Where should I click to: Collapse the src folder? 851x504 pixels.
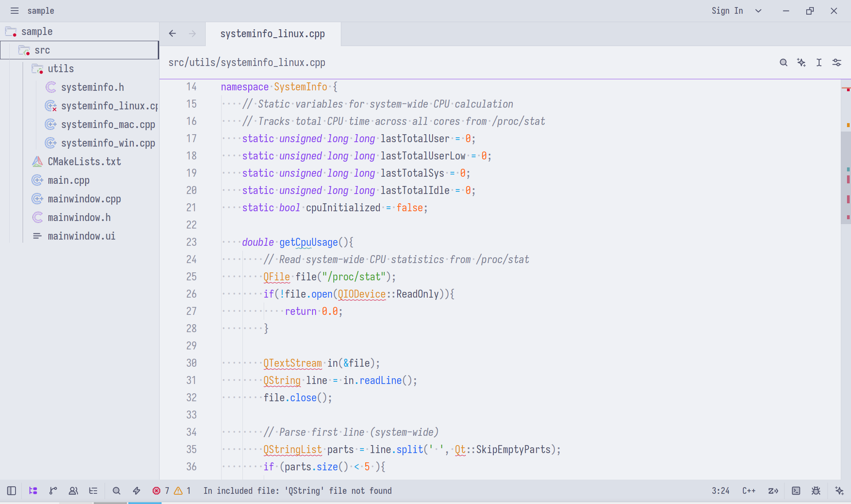[x=80, y=50]
